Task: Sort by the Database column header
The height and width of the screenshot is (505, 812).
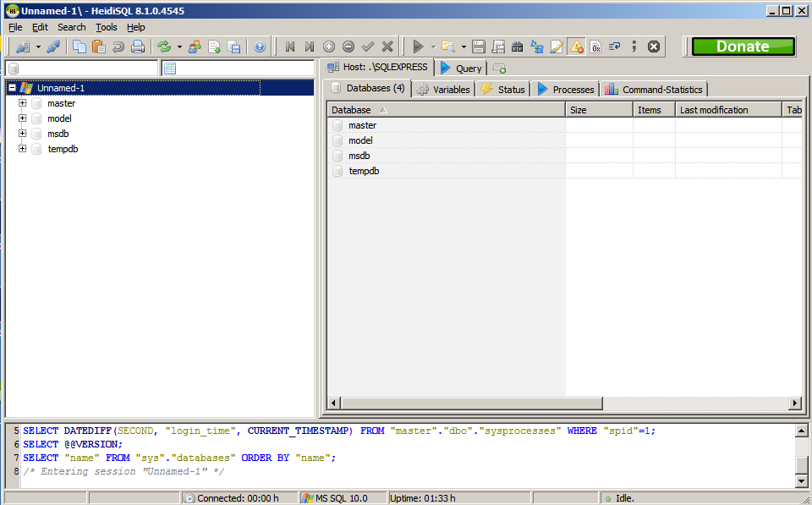Action: (446, 110)
